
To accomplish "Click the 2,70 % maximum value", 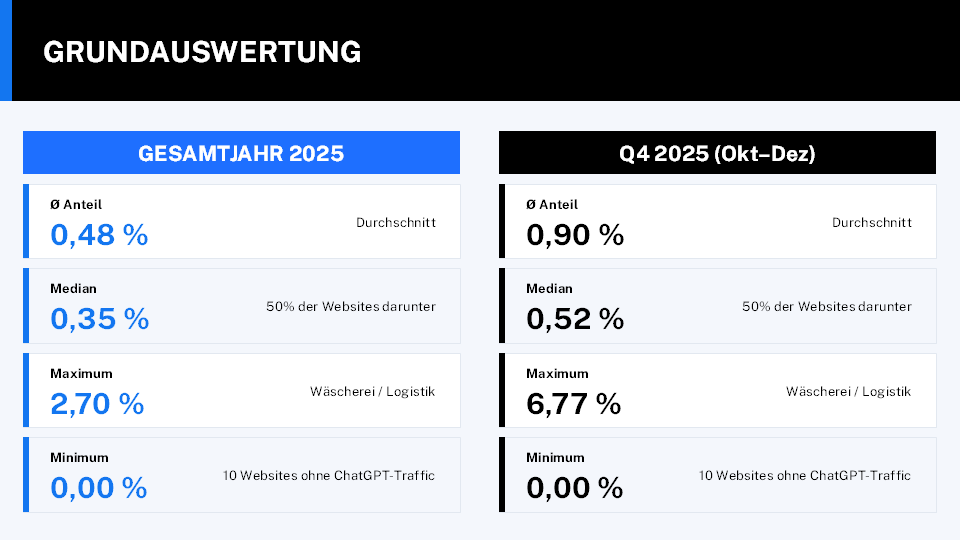I will [97, 404].
